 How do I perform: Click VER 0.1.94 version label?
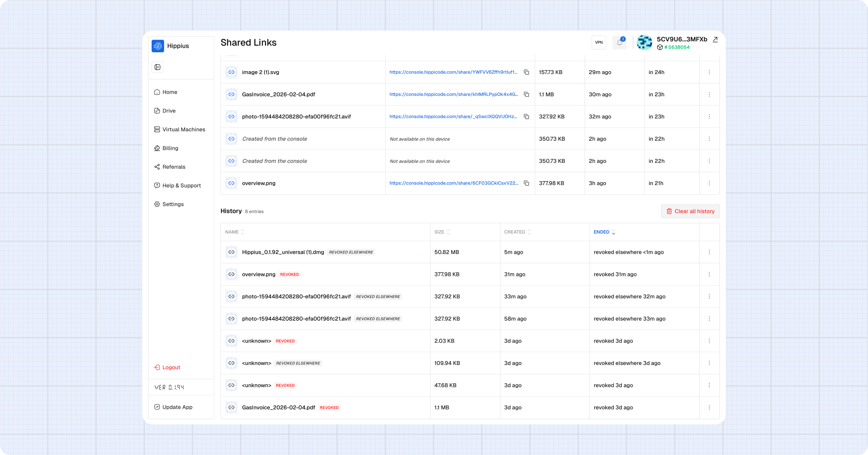click(x=169, y=387)
